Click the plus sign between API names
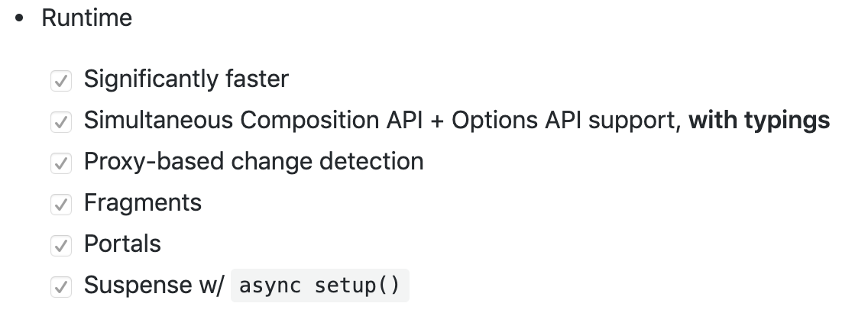Screen dimensions: 868x313 pos(436,121)
